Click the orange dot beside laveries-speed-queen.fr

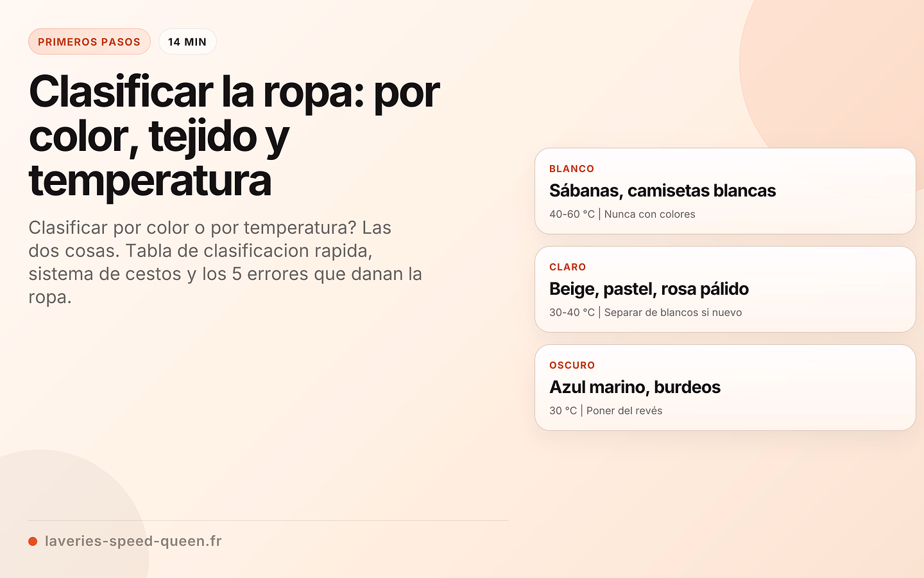[33, 541]
